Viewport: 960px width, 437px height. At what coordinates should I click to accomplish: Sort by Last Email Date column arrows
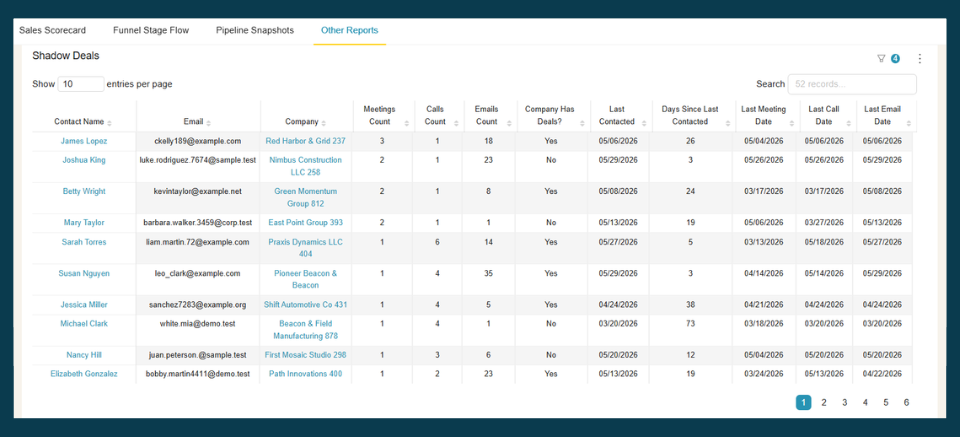(x=909, y=122)
